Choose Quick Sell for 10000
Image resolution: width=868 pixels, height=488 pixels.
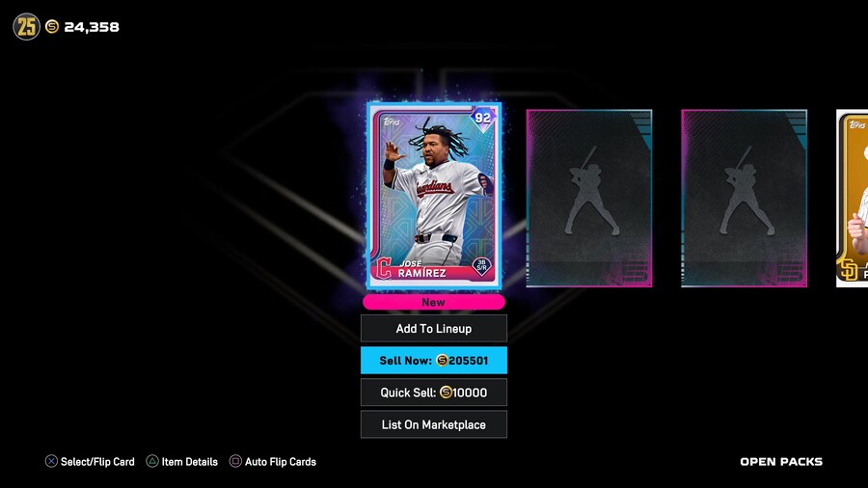click(x=433, y=393)
